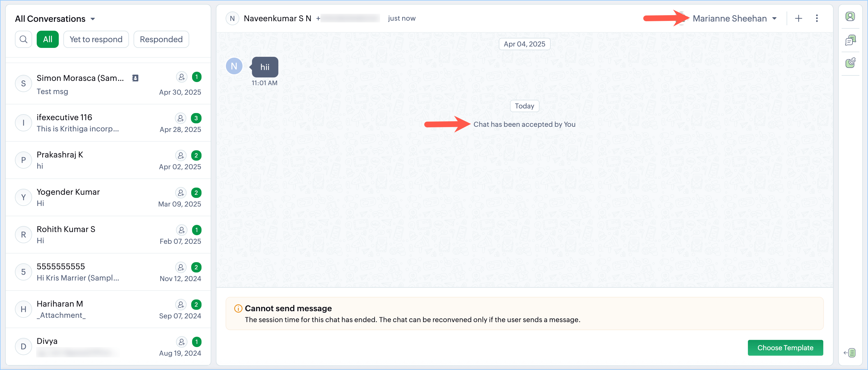Click the search conversations magnifier icon
The height and width of the screenshot is (370, 868).
23,40
